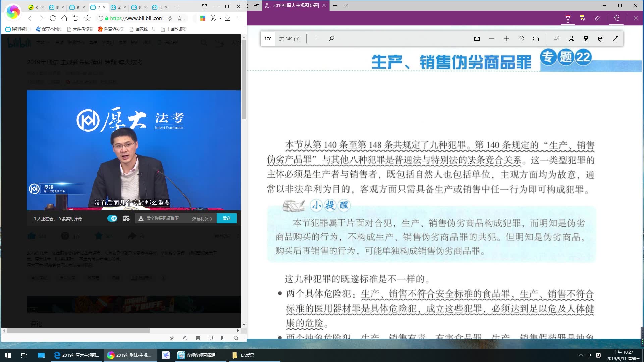Bookmark page via address bar star
Screen dimensions: 644x362
pyautogui.click(x=180, y=18)
